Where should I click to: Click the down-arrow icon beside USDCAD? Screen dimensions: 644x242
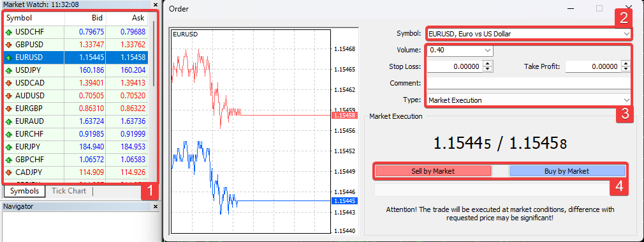click(x=9, y=83)
